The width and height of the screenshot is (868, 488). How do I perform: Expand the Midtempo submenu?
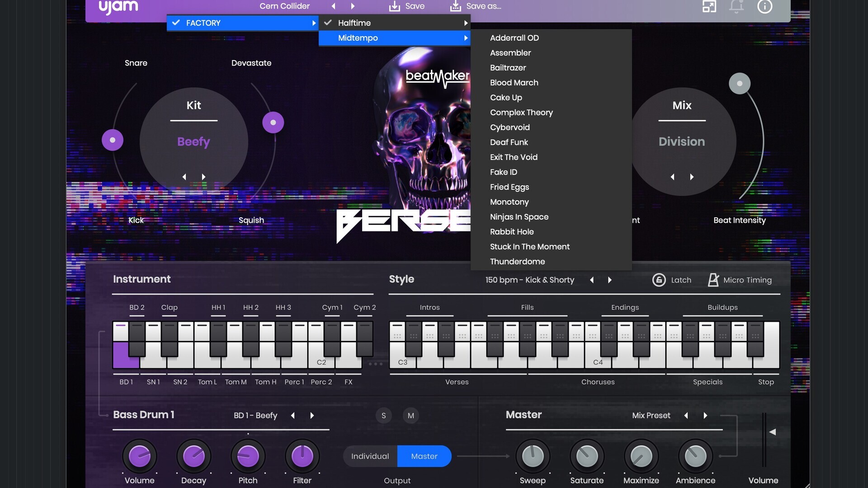(395, 38)
